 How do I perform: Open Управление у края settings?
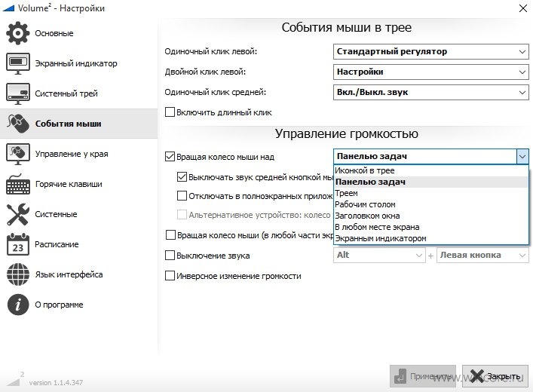[72, 154]
